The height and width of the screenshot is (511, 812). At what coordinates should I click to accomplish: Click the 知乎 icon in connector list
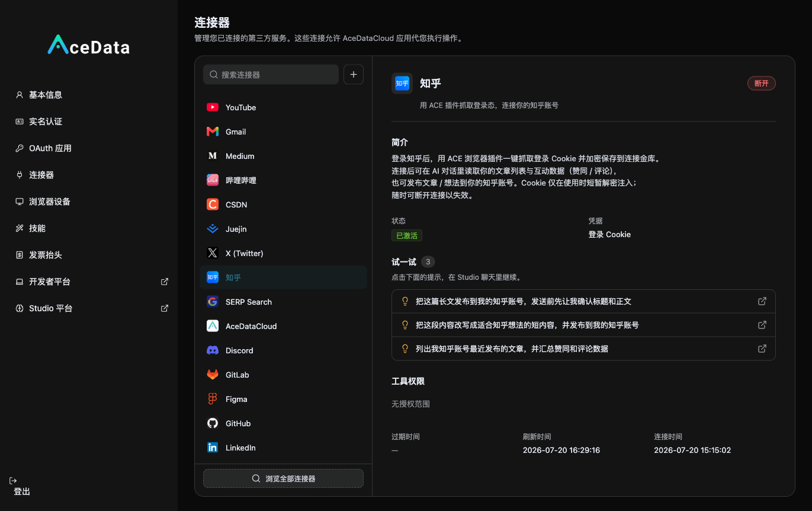click(x=213, y=277)
